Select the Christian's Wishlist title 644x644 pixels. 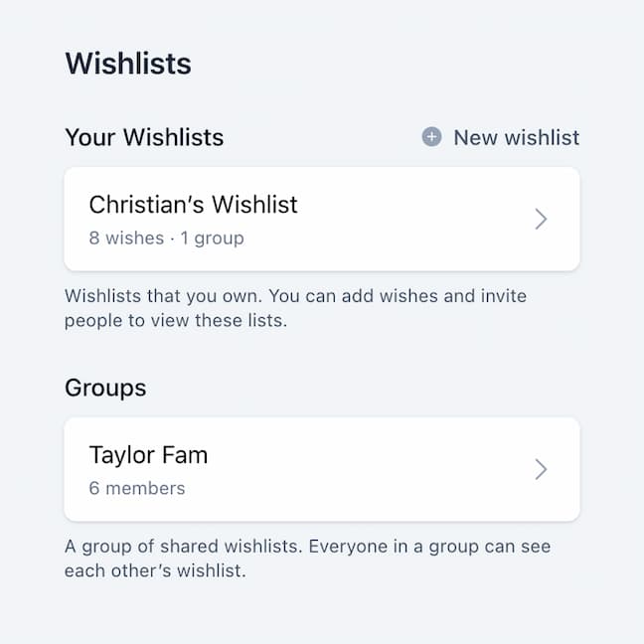(x=193, y=205)
